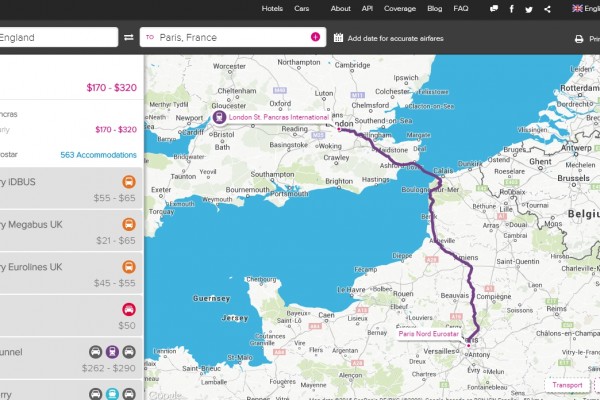Click the train marker at London St. Pancras
This screenshot has width=600, height=400.
[x=218, y=117]
